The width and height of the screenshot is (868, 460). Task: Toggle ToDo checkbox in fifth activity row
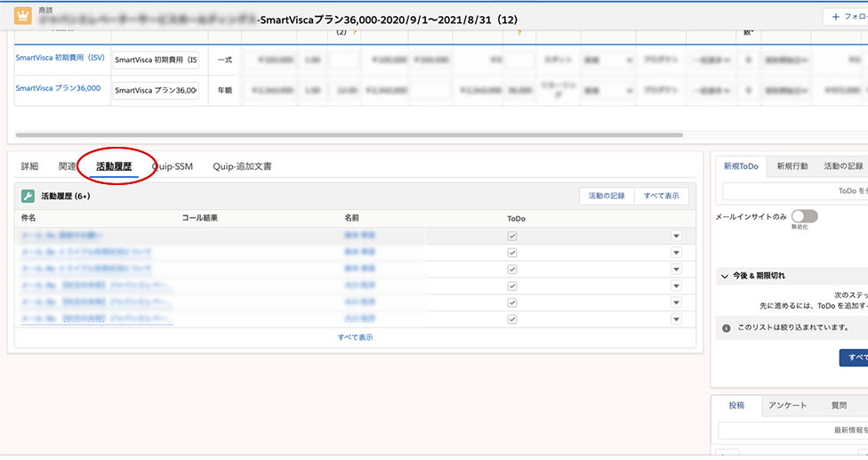512,303
